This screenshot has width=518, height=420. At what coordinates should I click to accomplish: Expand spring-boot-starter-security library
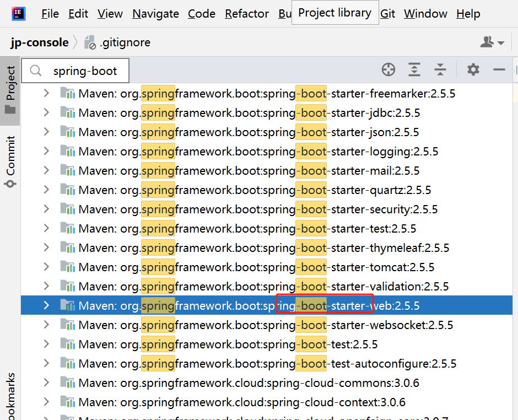47,209
